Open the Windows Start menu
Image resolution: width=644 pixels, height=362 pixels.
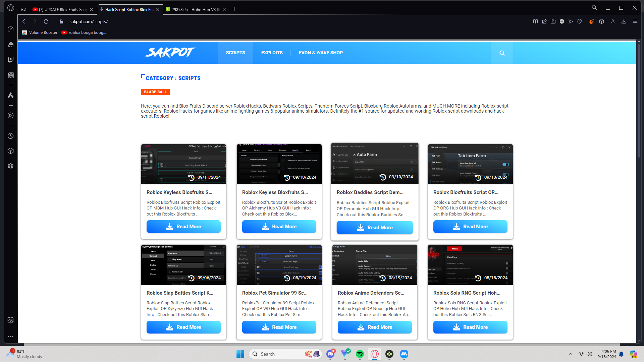240,354
